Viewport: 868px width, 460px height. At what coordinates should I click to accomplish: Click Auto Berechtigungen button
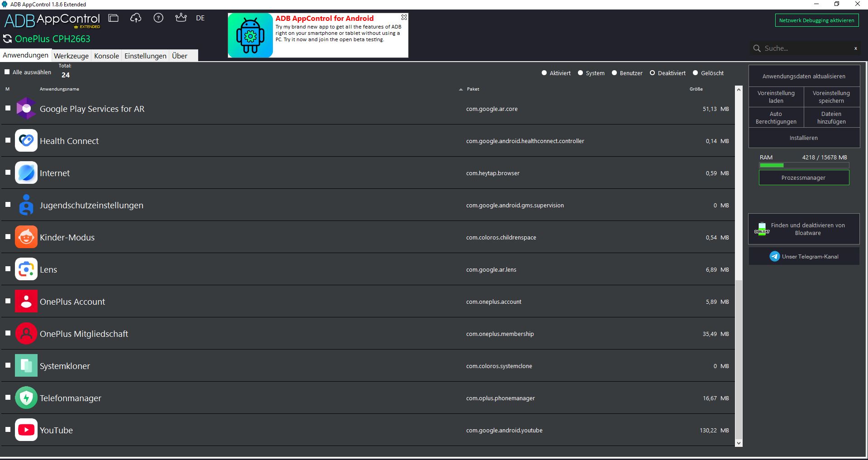[x=776, y=118]
